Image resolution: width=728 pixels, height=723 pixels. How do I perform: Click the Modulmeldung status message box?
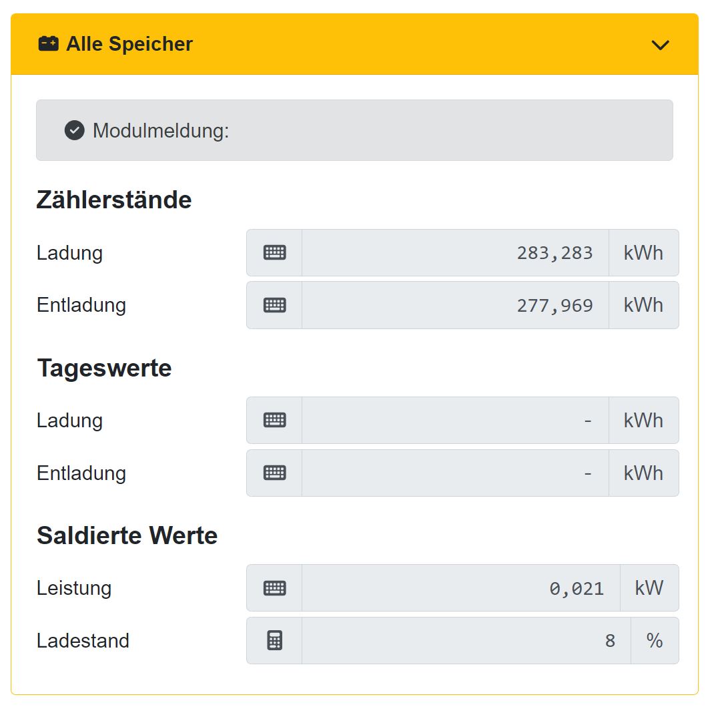354,130
